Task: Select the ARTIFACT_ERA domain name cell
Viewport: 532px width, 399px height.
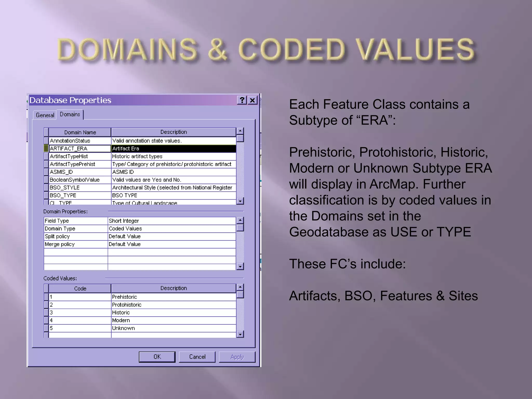Action: 80,148
